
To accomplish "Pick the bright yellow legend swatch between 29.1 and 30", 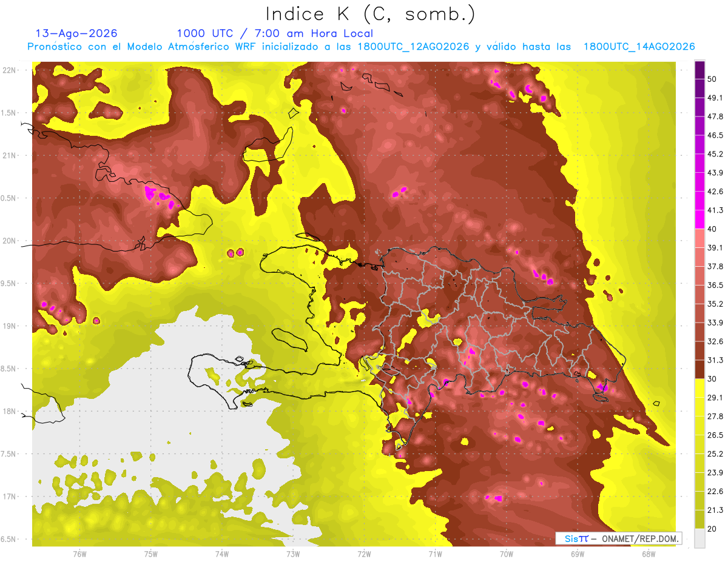I will coord(699,388).
